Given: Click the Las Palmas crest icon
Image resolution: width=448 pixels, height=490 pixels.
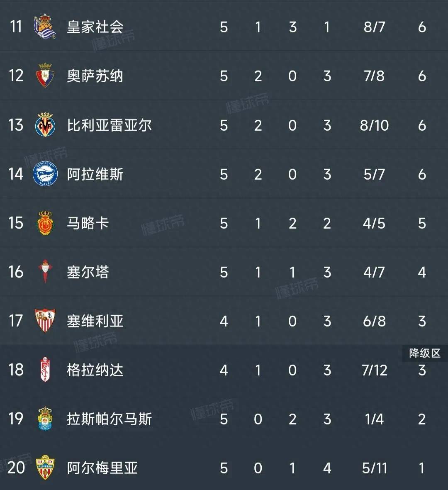Looking at the screenshot, I should (x=45, y=419).
